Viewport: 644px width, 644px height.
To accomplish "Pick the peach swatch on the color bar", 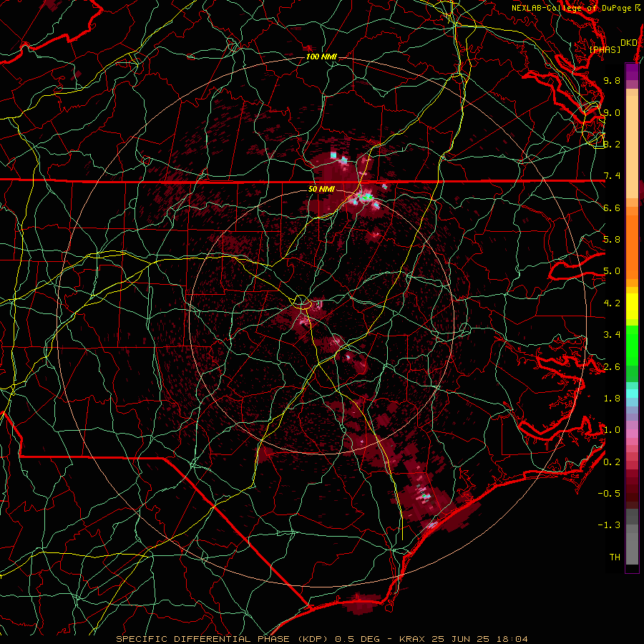I will pos(632,148).
